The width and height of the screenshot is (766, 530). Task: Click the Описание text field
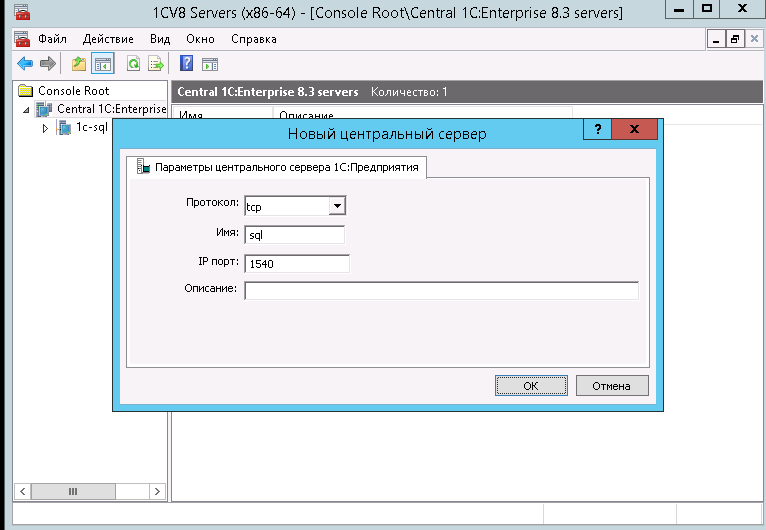441,291
